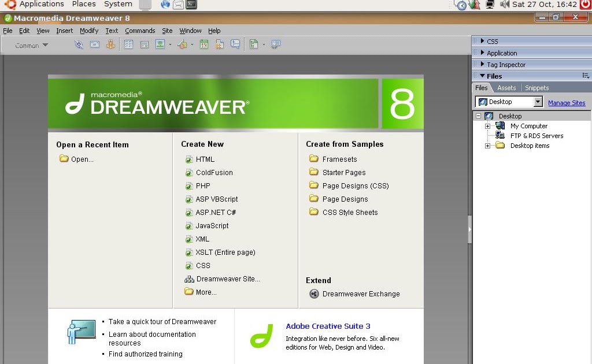Click the Hyperlink insert icon
The width and height of the screenshot is (592, 364).
[x=79, y=44]
